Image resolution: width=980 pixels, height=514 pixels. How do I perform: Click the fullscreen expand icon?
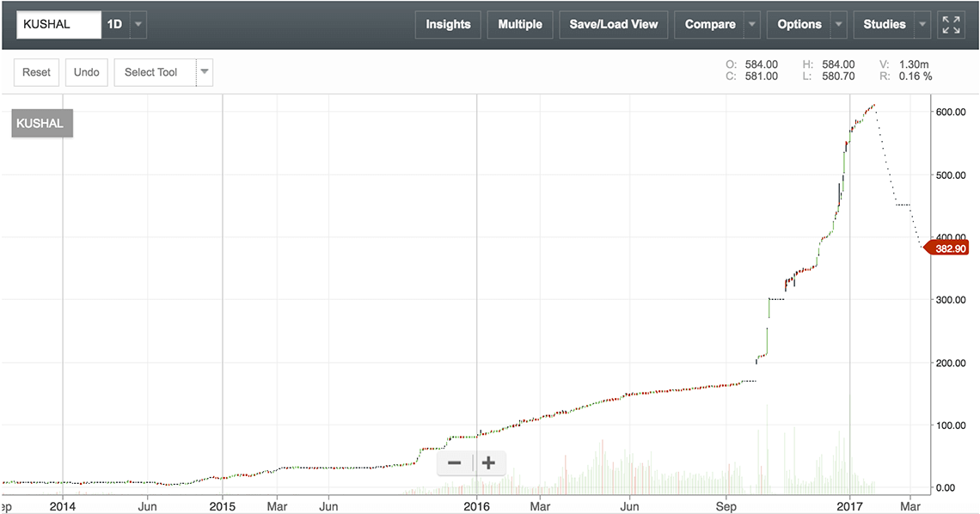(x=951, y=25)
